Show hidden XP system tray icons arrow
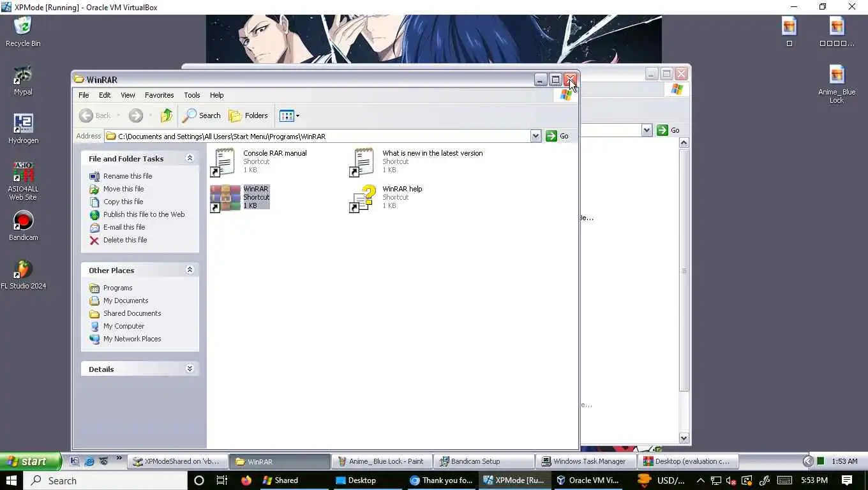Viewport: 868px width, 490px height. click(x=808, y=461)
